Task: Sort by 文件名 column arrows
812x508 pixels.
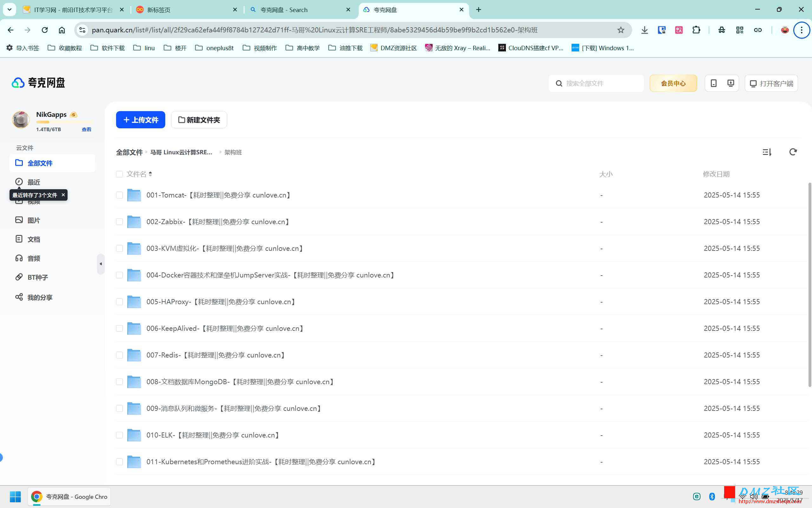Action: [x=150, y=174]
